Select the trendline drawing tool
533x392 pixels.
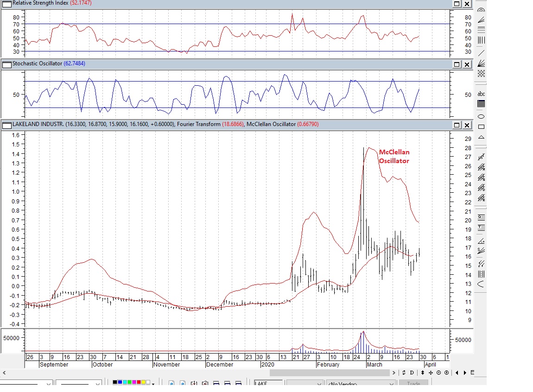[481, 52]
